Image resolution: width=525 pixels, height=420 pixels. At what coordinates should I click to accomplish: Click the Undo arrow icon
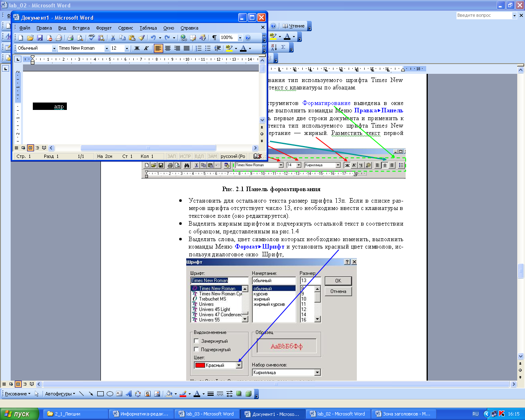(153, 38)
